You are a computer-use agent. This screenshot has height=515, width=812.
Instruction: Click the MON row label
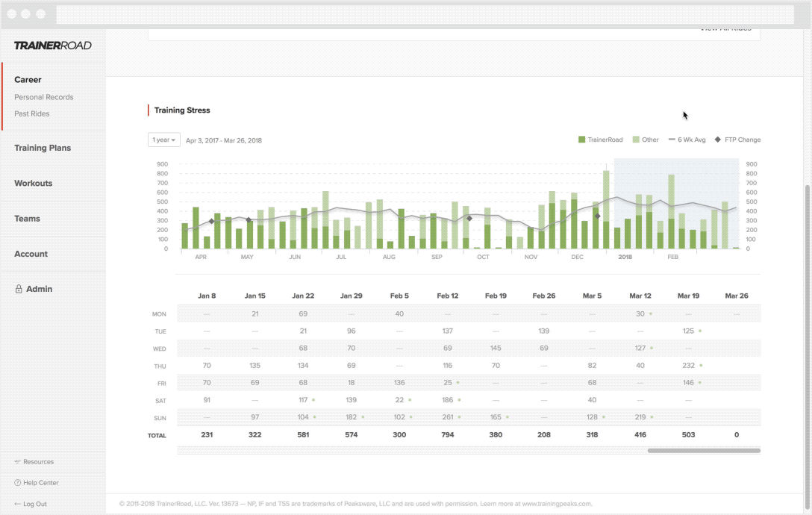click(159, 314)
